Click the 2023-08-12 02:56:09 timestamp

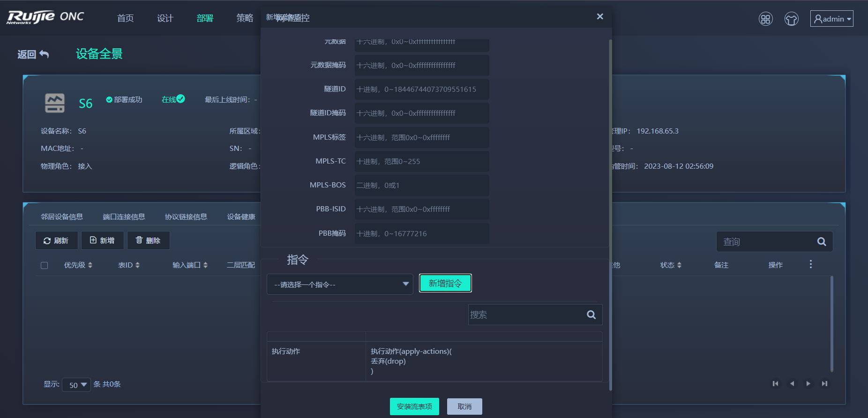click(x=679, y=166)
